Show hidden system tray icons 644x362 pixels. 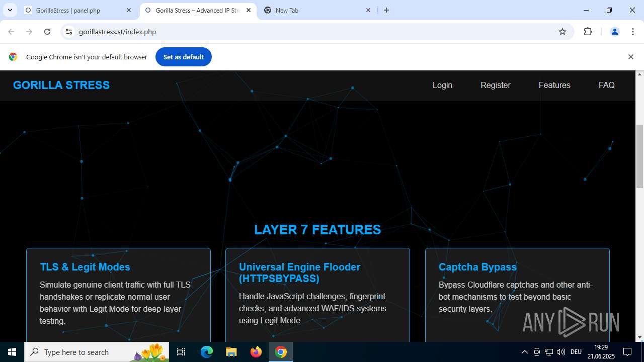[x=524, y=352]
